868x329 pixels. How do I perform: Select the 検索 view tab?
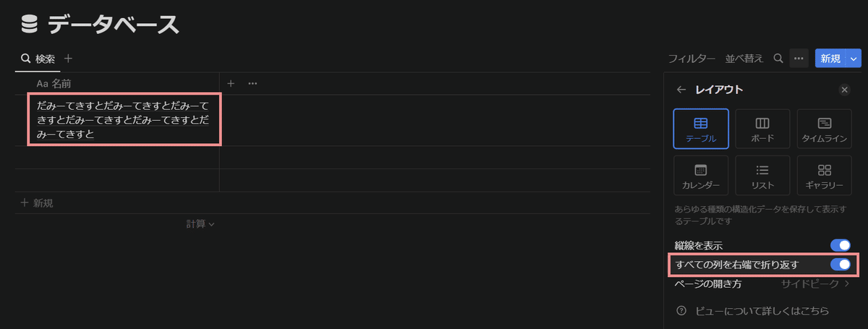38,59
